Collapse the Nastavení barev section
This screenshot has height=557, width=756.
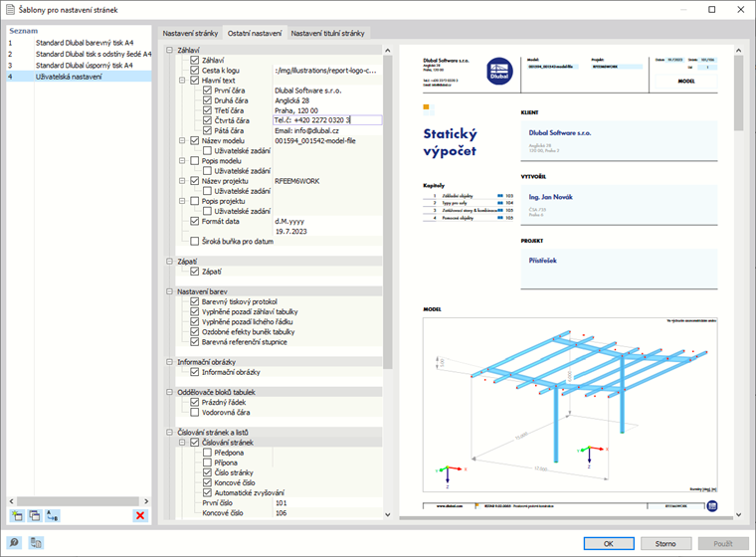pos(170,291)
